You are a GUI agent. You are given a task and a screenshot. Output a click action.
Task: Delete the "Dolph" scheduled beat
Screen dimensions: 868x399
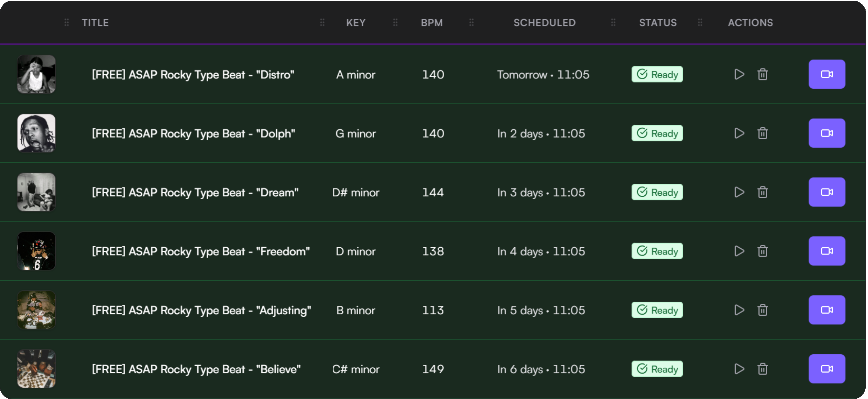pyautogui.click(x=762, y=133)
